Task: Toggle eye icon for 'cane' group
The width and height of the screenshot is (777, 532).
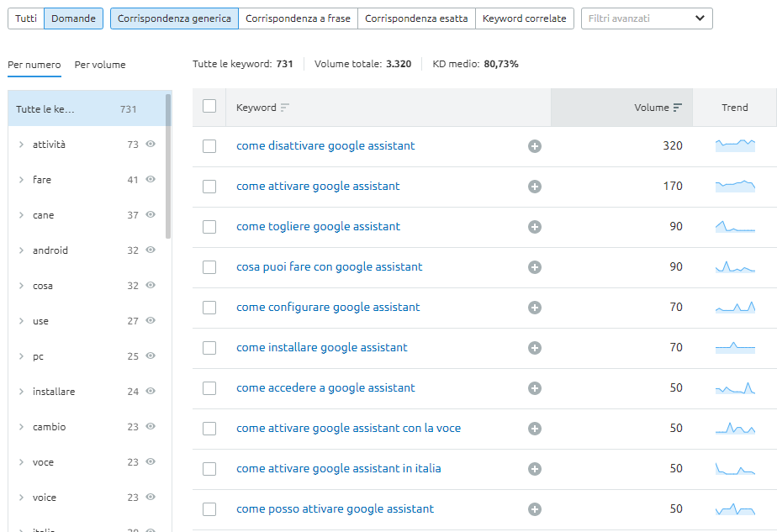Action: pyautogui.click(x=151, y=214)
